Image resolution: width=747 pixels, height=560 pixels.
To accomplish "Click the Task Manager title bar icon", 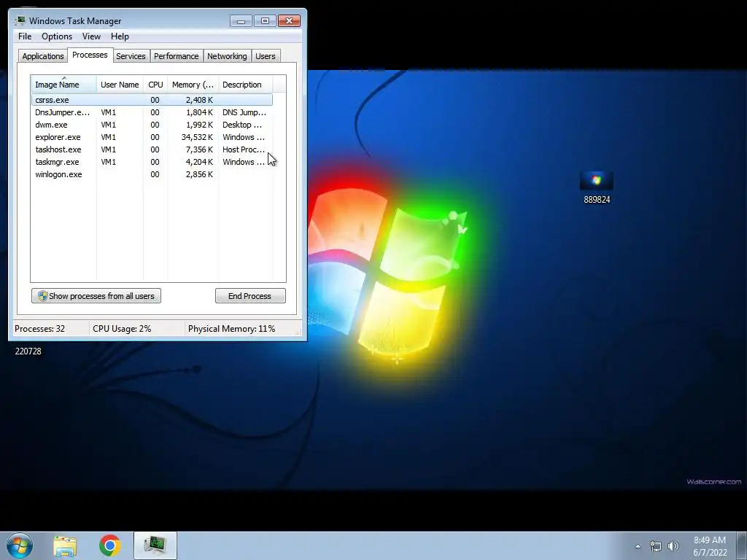I will tap(20, 20).
